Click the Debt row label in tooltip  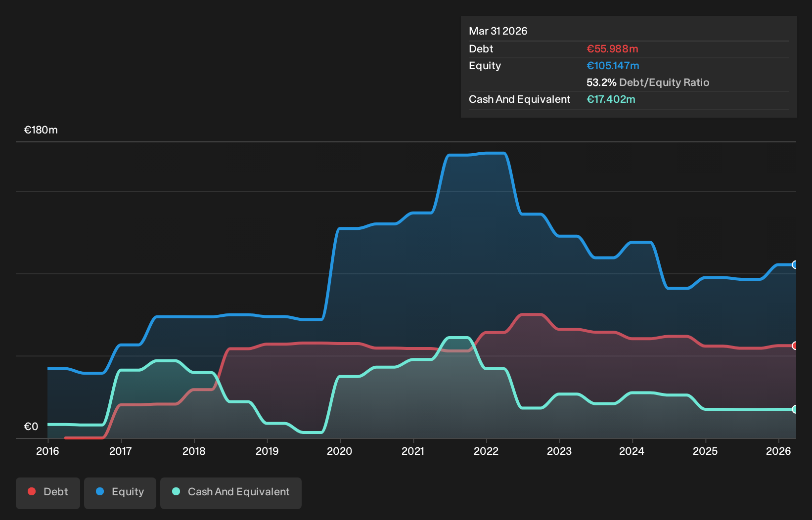coord(481,49)
